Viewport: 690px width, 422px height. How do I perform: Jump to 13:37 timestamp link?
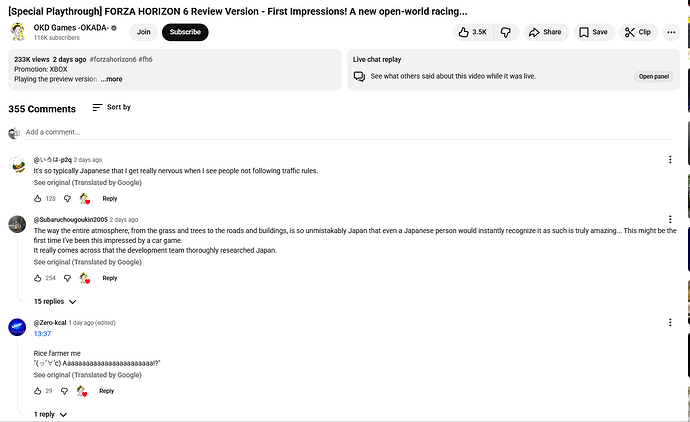[x=42, y=334]
